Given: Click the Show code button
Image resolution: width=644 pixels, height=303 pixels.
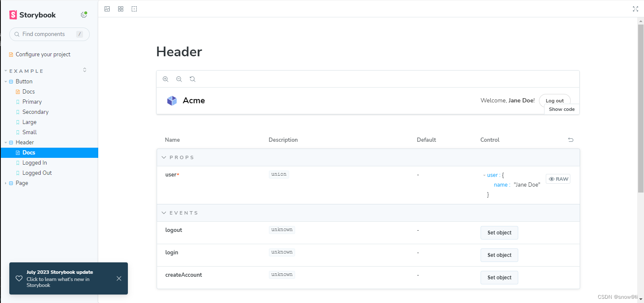Looking at the screenshot, I should (561, 109).
